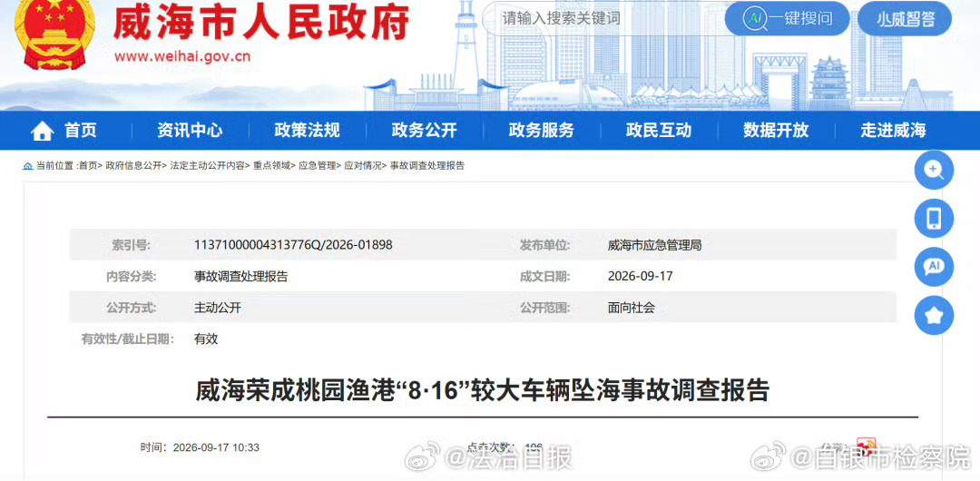Open the 资讯中心 menu

(x=190, y=131)
